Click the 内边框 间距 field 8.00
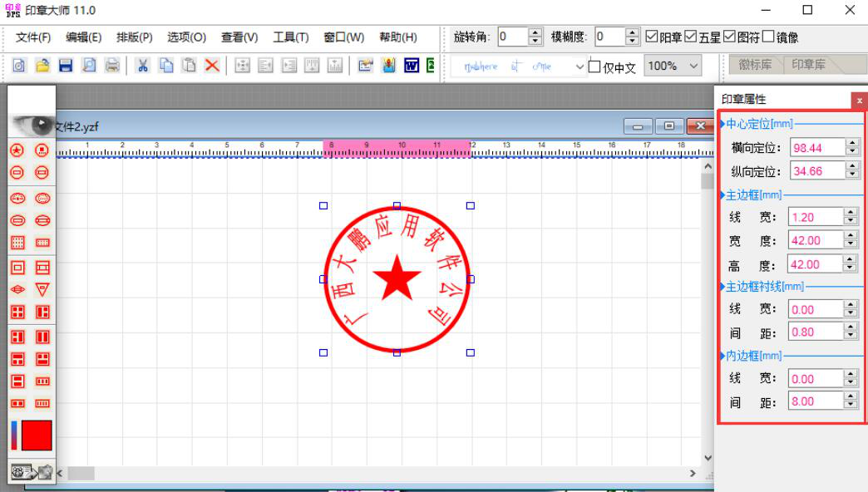This screenshot has width=868, height=492. pos(816,401)
